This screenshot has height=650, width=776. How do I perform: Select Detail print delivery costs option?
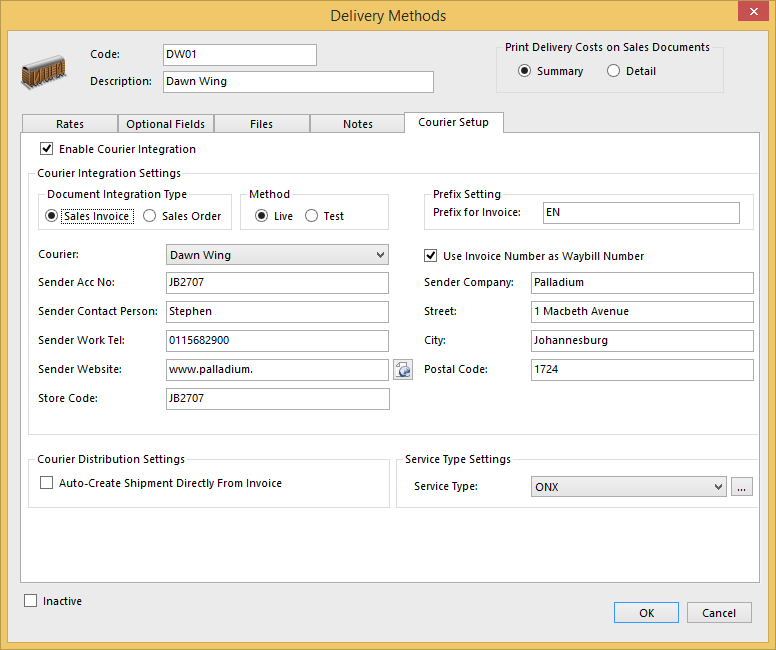point(613,71)
